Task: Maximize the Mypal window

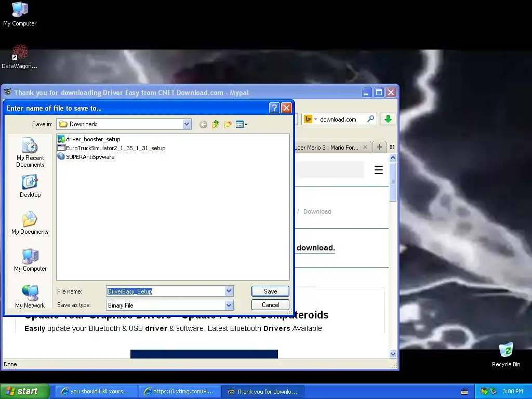Action: [379, 92]
